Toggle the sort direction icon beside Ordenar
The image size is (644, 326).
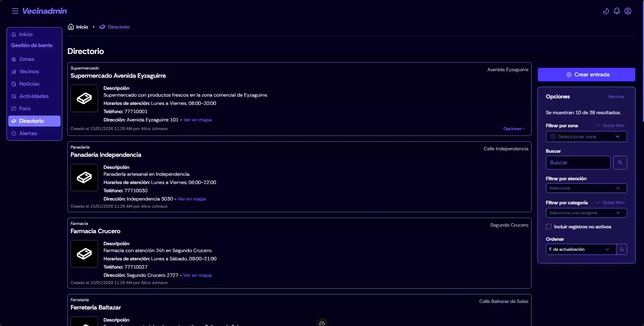click(621, 249)
